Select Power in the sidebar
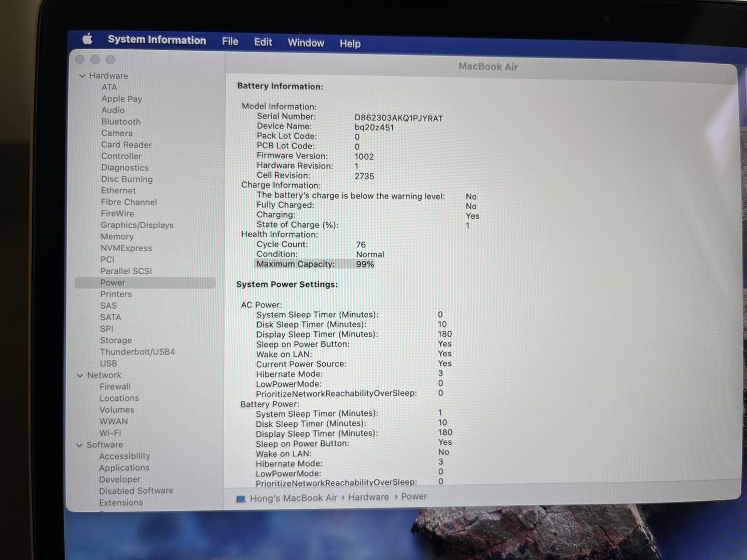This screenshot has width=747, height=560. [x=145, y=283]
